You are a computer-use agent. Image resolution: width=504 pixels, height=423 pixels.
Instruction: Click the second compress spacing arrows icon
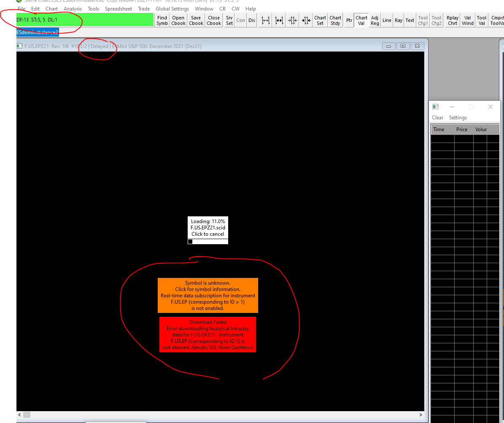306,20
